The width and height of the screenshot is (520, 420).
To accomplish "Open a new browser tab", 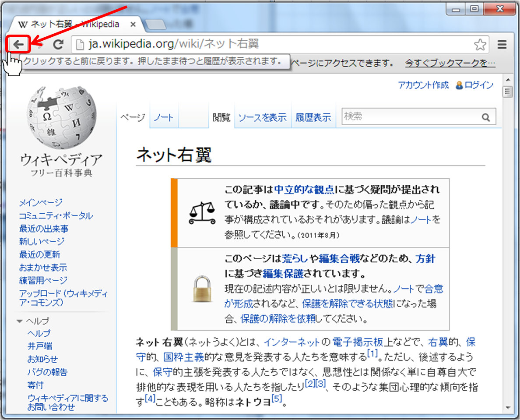I will 155,24.
